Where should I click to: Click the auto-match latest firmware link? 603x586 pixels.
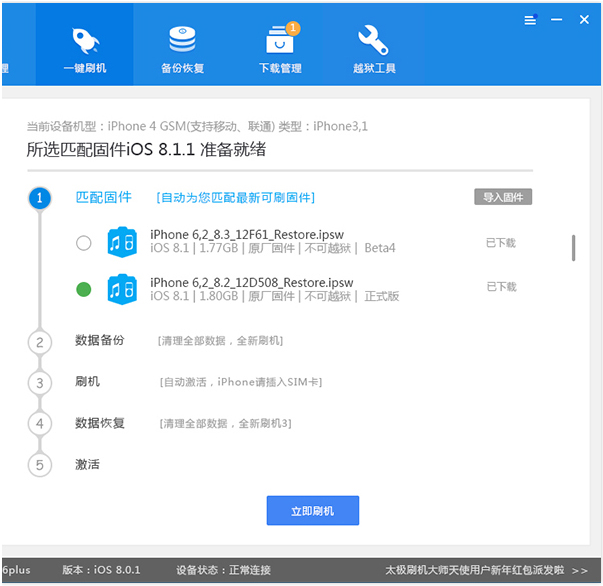click(236, 198)
